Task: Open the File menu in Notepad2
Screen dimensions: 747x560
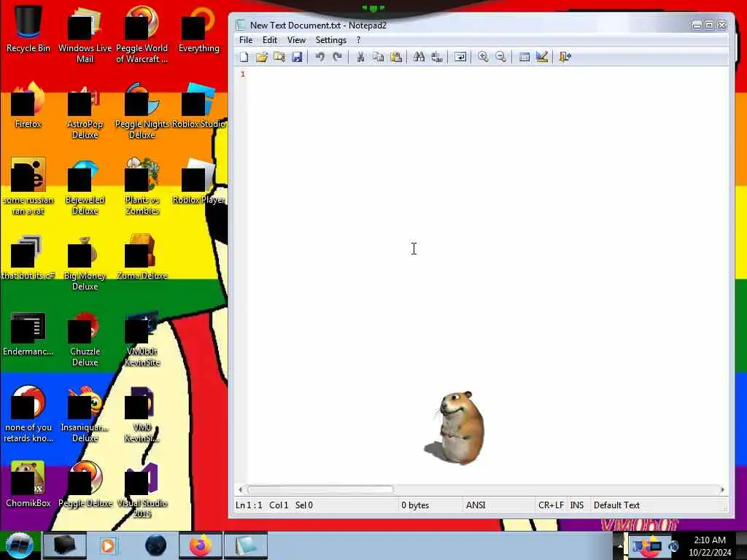Action: coord(246,40)
